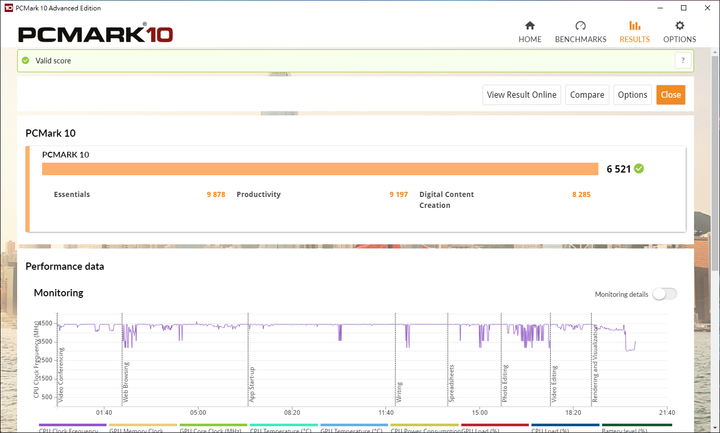Minimize the PCMark 10 window
This screenshot has height=433, width=720.
tap(660, 8)
